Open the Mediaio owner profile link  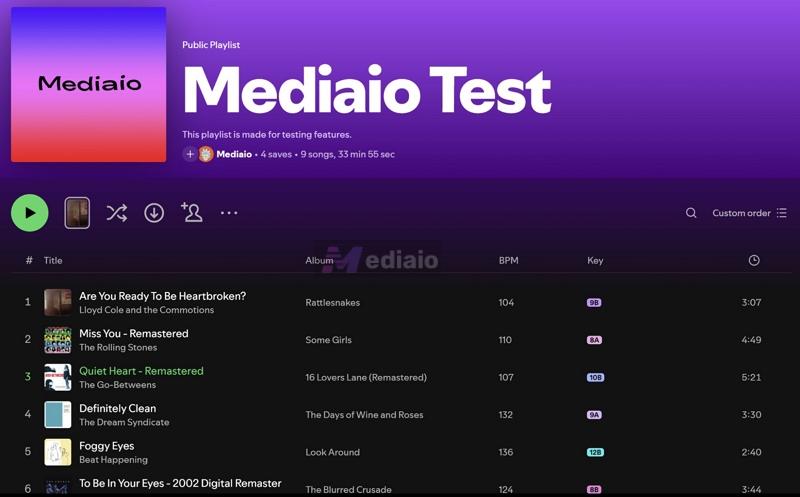[x=234, y=154]
